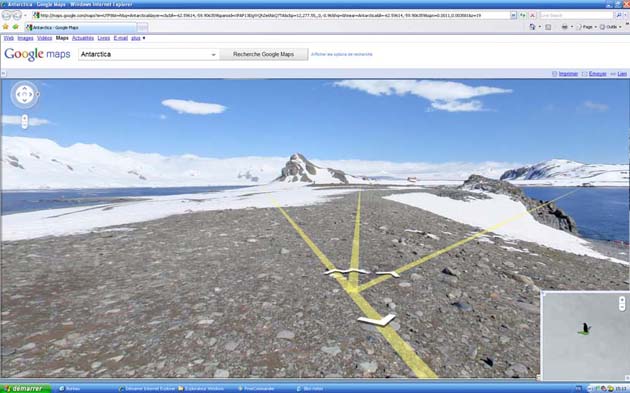Click the penguin pegman in the minimap
The height and width of the screenshot is (393, 630).
point(586,328)
